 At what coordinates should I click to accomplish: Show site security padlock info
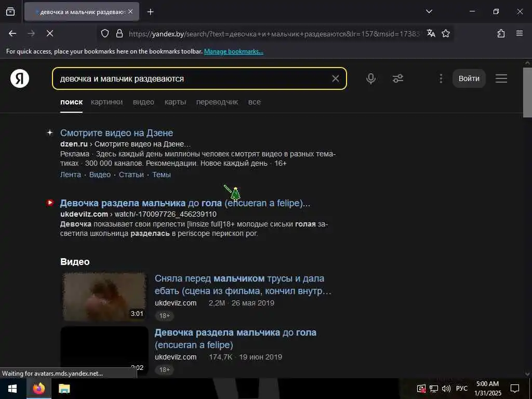[119, 33]
